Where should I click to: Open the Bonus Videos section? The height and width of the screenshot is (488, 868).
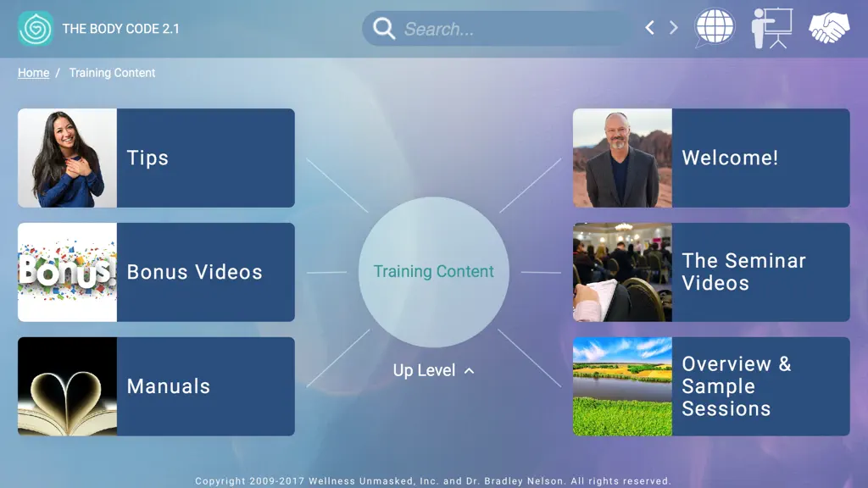pyautogui.click(x=156, y=272)
